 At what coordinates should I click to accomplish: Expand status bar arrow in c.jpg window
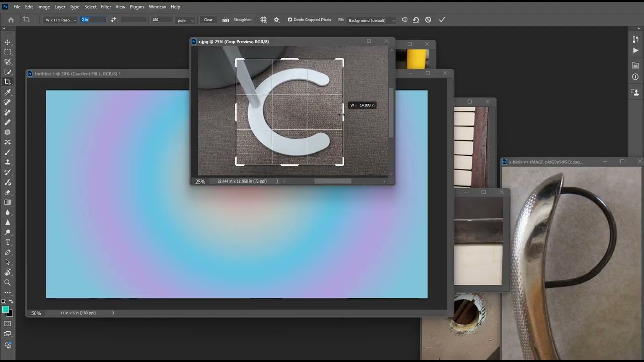(277, 181)
